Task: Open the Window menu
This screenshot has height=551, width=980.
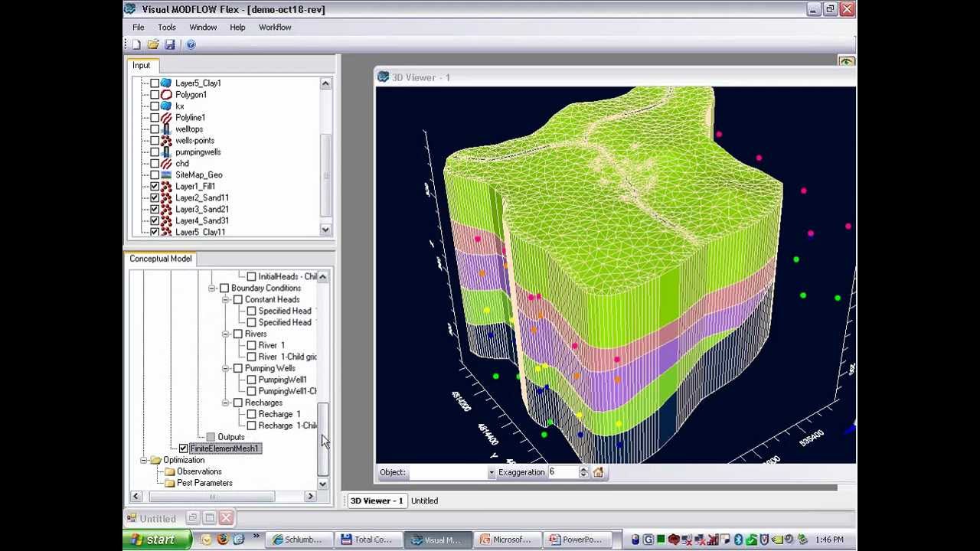Action: (203, 28)
